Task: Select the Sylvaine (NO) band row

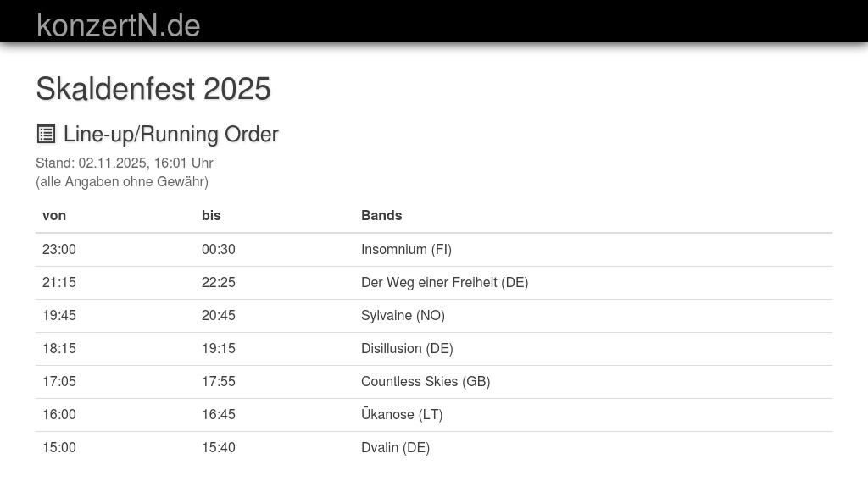Action: (403, 315)
